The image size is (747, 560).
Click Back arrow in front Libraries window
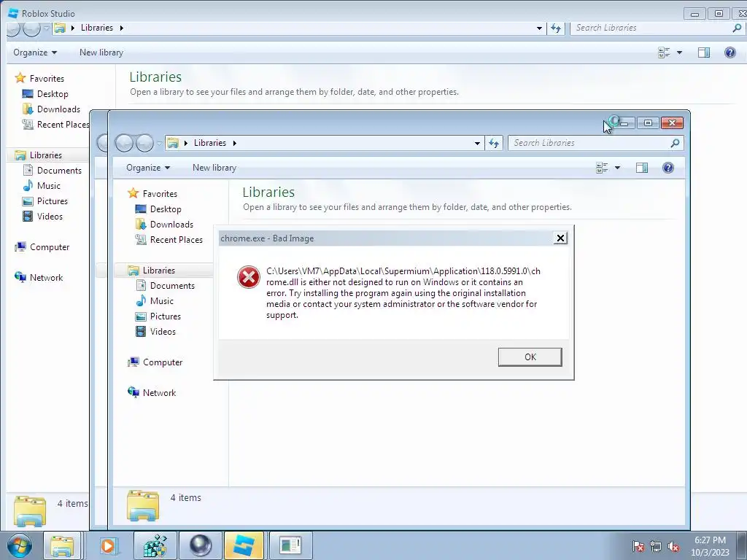pyautogui.click(x=124, y=143)
